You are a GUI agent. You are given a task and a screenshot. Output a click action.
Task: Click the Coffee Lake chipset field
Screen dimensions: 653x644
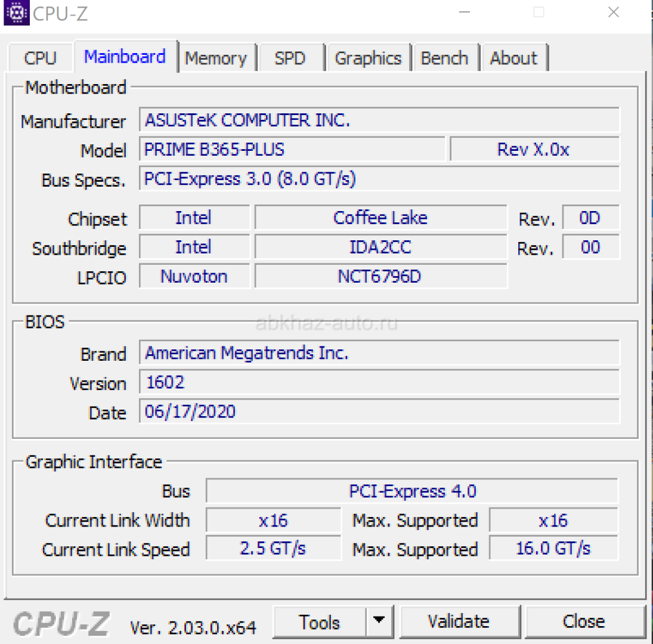380,218
